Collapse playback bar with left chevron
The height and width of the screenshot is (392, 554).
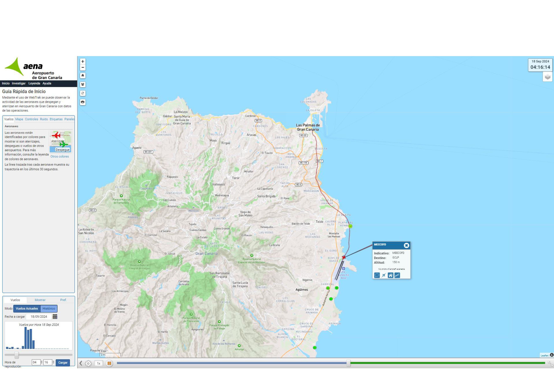tap(81, 363)
